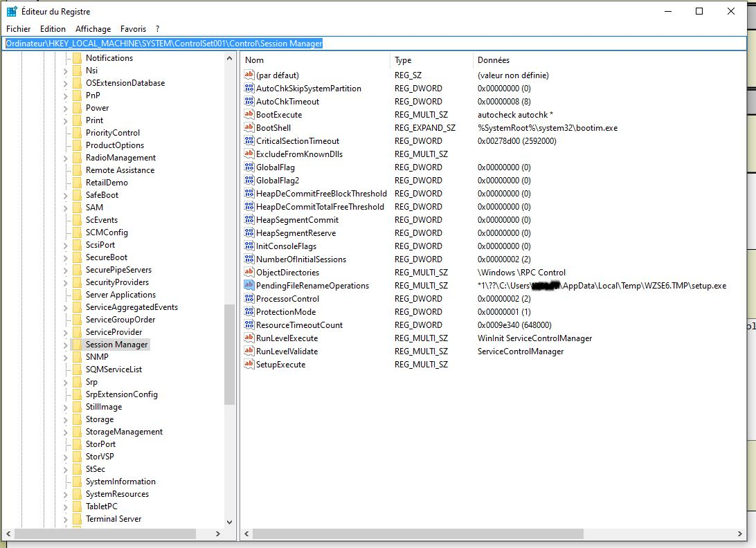This screenshot has width=756, height=548.
Task: Expand the Print key
Action: [x=66, y=120]
